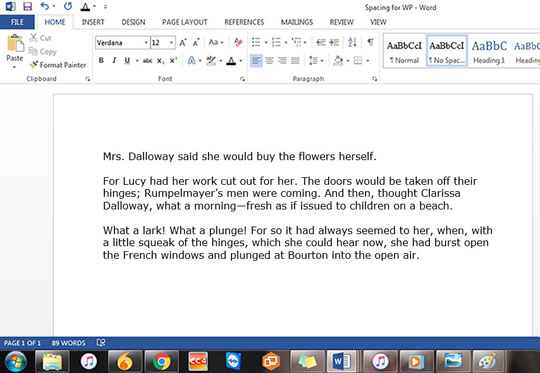Toggle Strikethrough formatting
This screenshot has height=373, width=540.
(x=147, y=61)
